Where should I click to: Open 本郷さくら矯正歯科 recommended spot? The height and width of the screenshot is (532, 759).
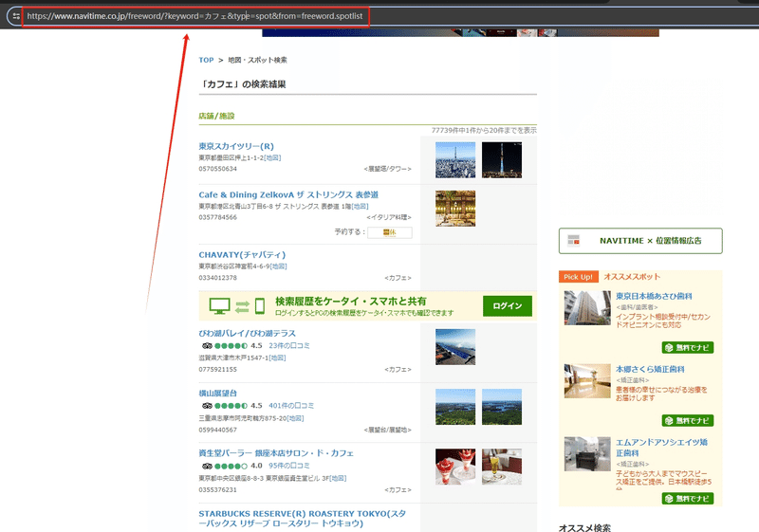point(650,369)
